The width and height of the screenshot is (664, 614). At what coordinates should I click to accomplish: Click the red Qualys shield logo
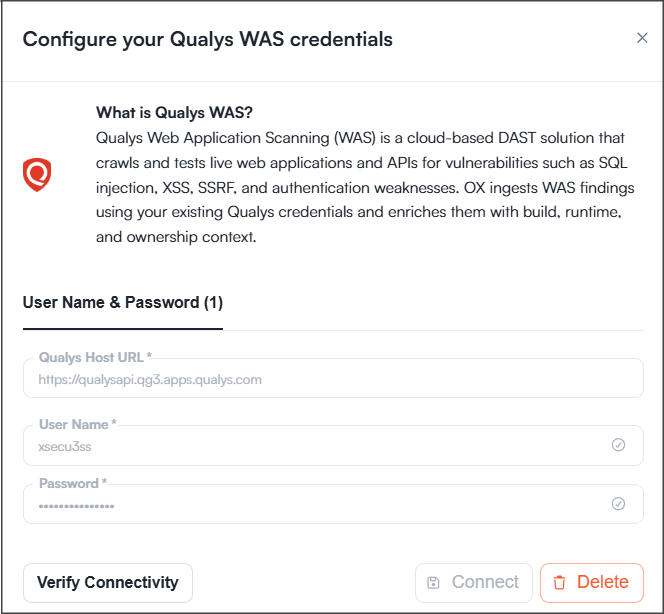tap(37, 174)
